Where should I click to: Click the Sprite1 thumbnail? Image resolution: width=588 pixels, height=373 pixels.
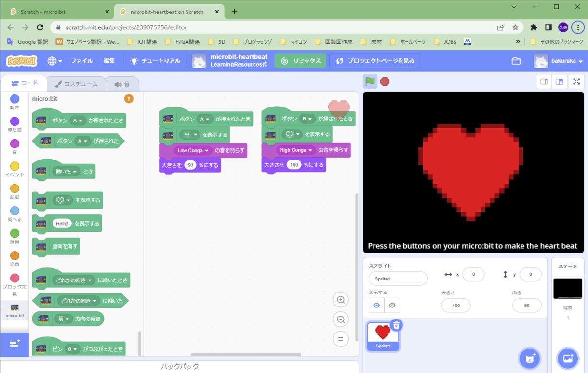click(383, 336)
